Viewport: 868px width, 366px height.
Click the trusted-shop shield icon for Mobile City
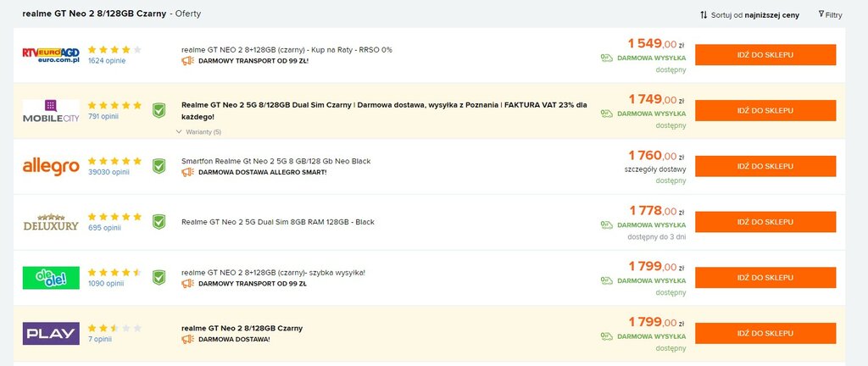pos(159,111)
